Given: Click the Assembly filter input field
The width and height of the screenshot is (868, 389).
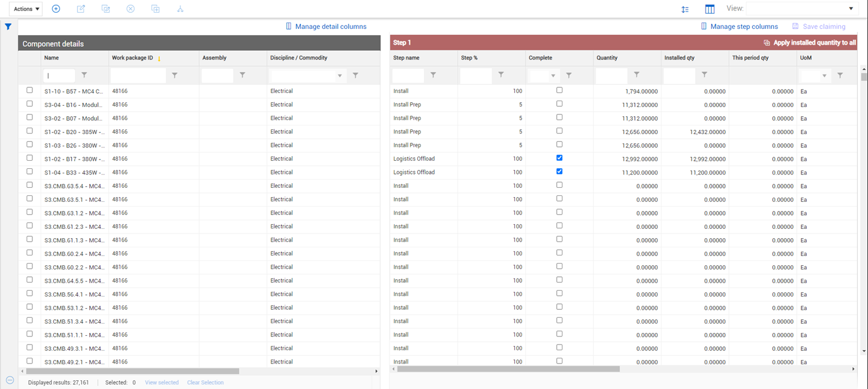Looking at the screenshot, I should (218, 76).
